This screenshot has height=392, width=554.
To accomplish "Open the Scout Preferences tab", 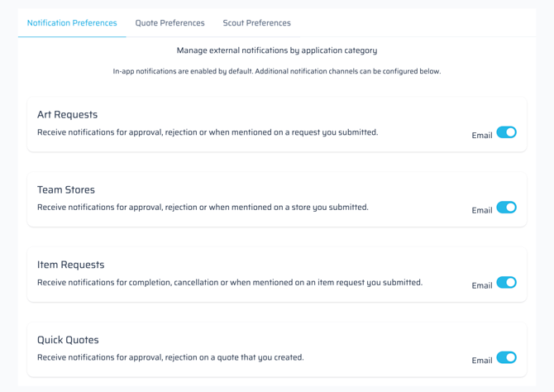I will point(256,23).
